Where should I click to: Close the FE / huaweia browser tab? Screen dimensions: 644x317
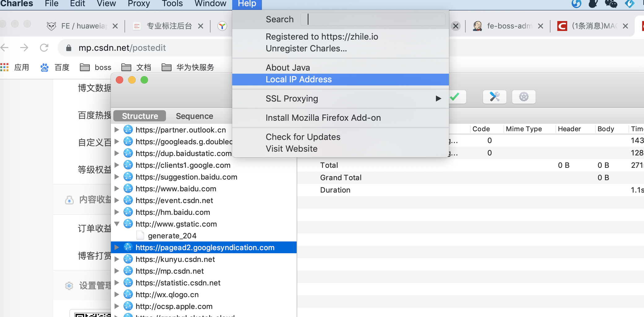click(115, 26)
